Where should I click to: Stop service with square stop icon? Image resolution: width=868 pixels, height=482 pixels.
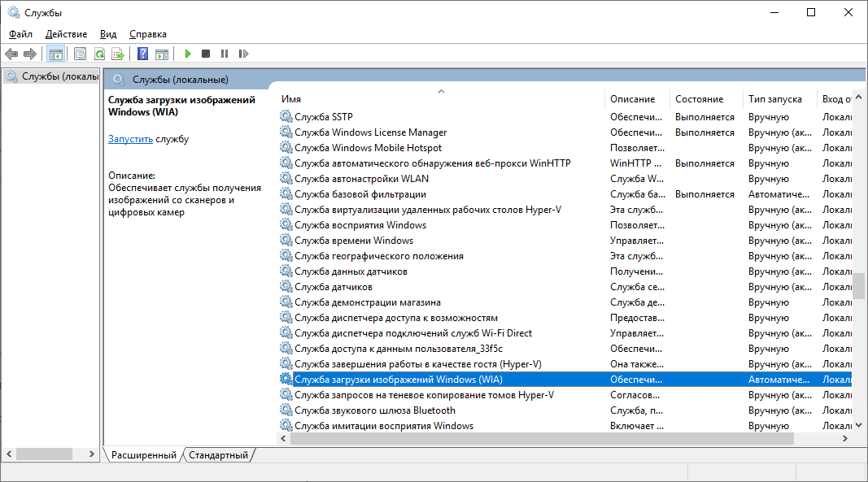[x=206, y=54]
